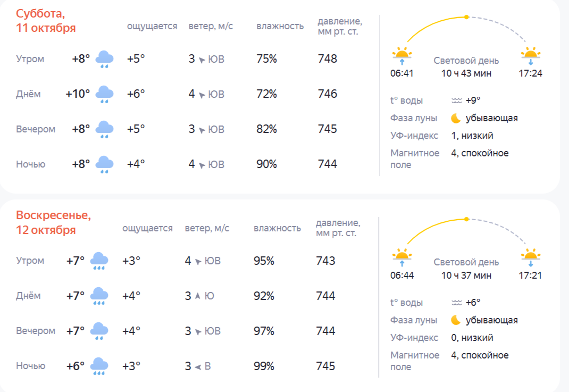
Task: Select Sunday's влажность column header
Action: (277, 228)
